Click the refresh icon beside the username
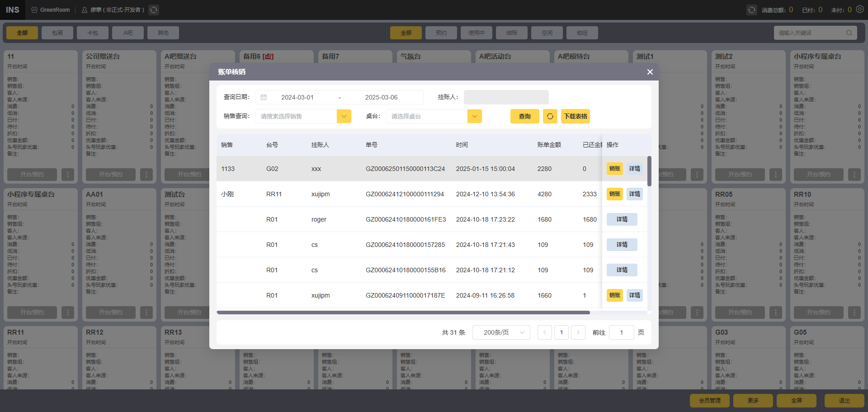Viewport: 868px width, 412px height. tap(154, 9)
